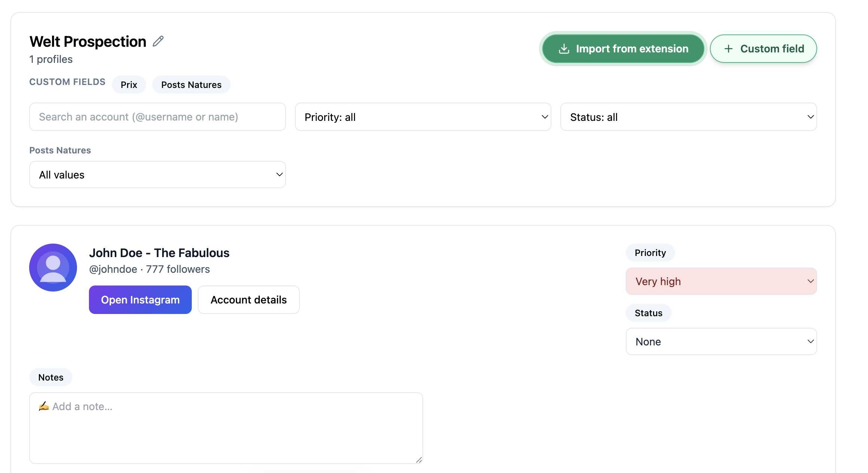Select the Prix custom field chip

click(x=129, y=85)
